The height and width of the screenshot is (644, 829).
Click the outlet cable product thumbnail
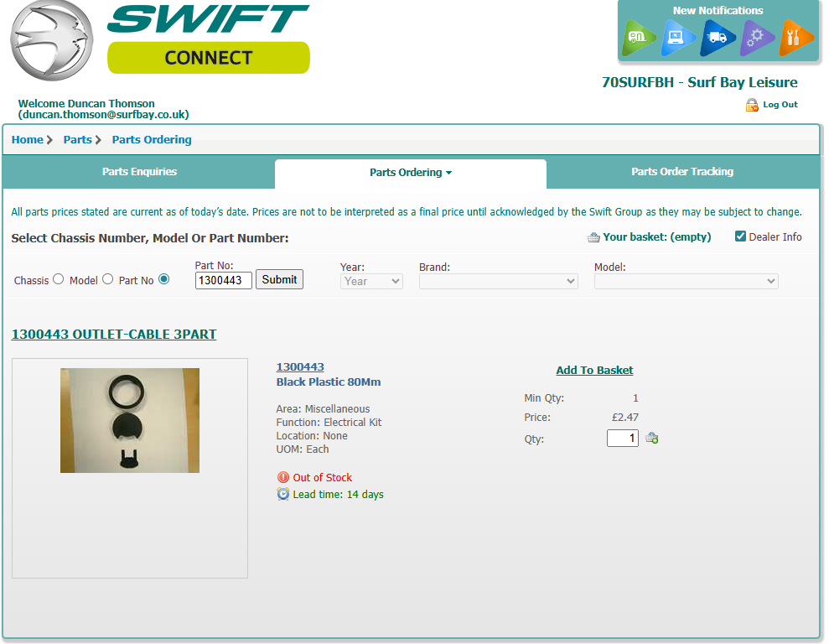[130, 420]
